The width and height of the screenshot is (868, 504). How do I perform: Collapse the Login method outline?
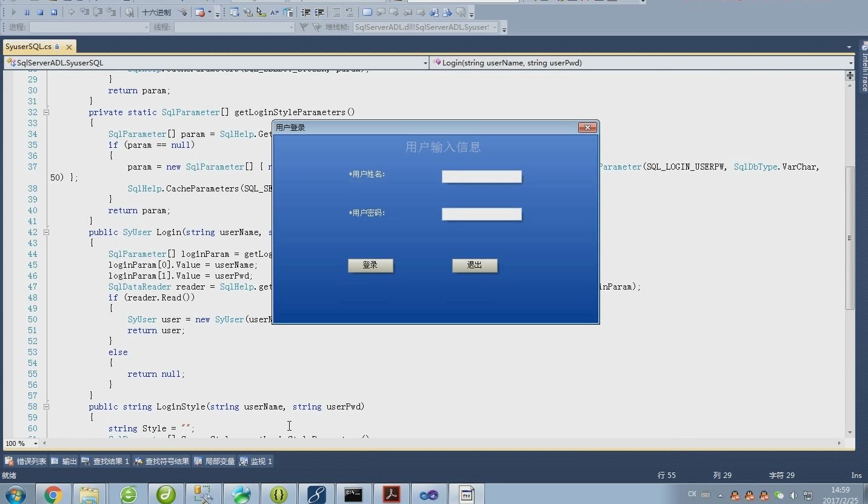tap(46, 232)
